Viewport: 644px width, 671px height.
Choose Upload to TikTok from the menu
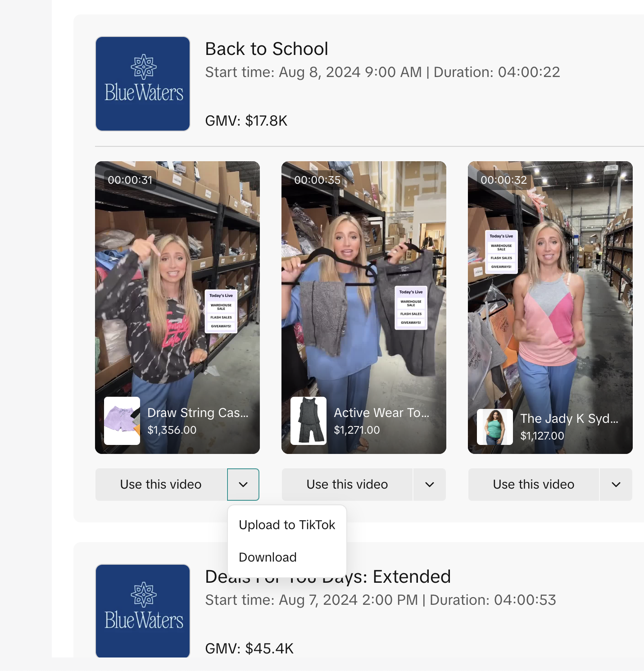point(287,525)
